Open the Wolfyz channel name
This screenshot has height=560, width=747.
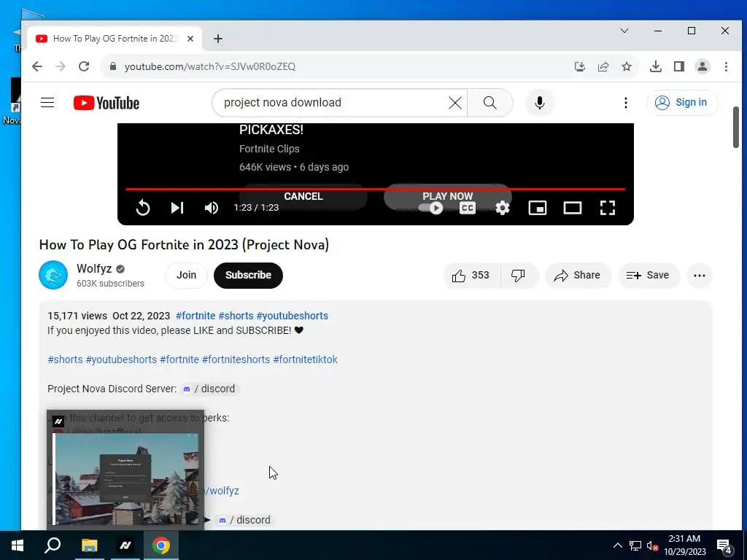(x=94, y=268)
